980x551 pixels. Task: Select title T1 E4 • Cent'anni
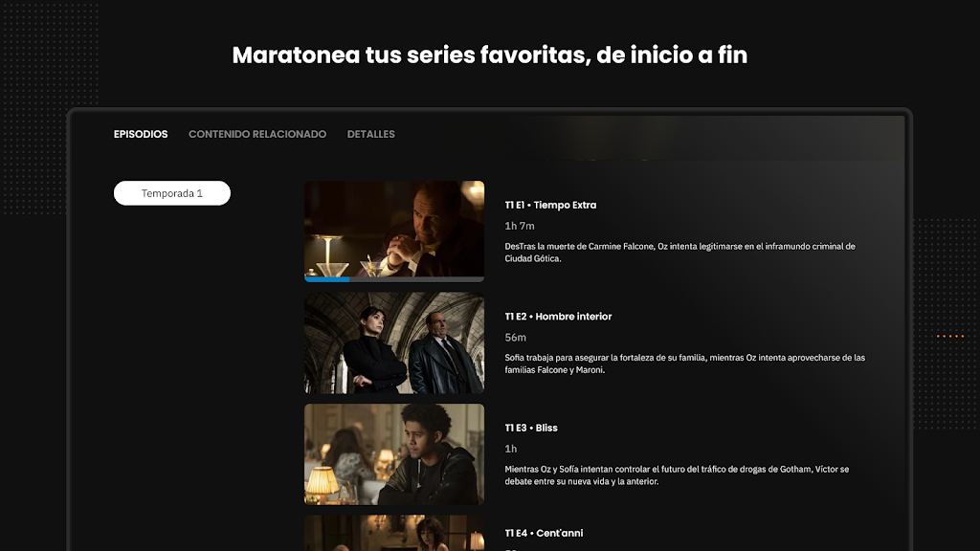[x=544, y=533]
